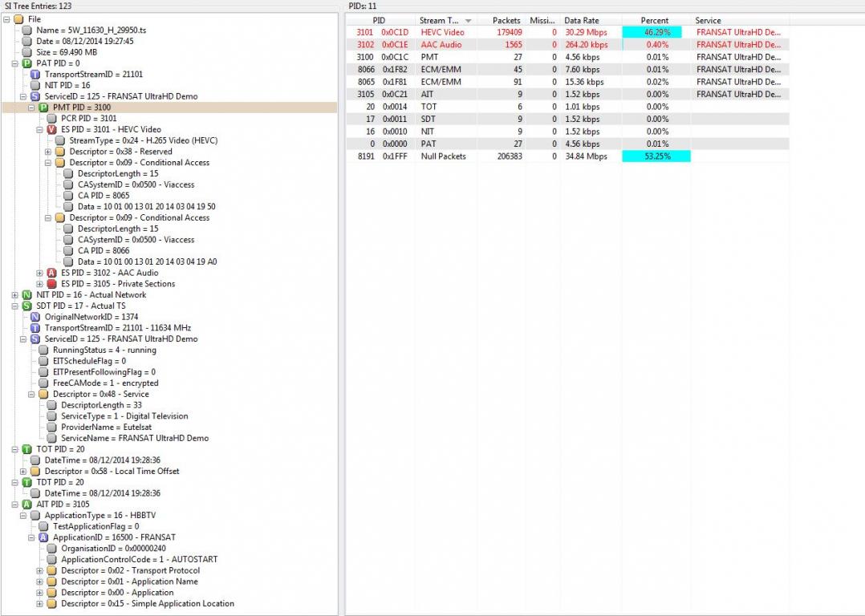Select the Null Packets row label
865x616 pixels.
(x=444, y=156)
